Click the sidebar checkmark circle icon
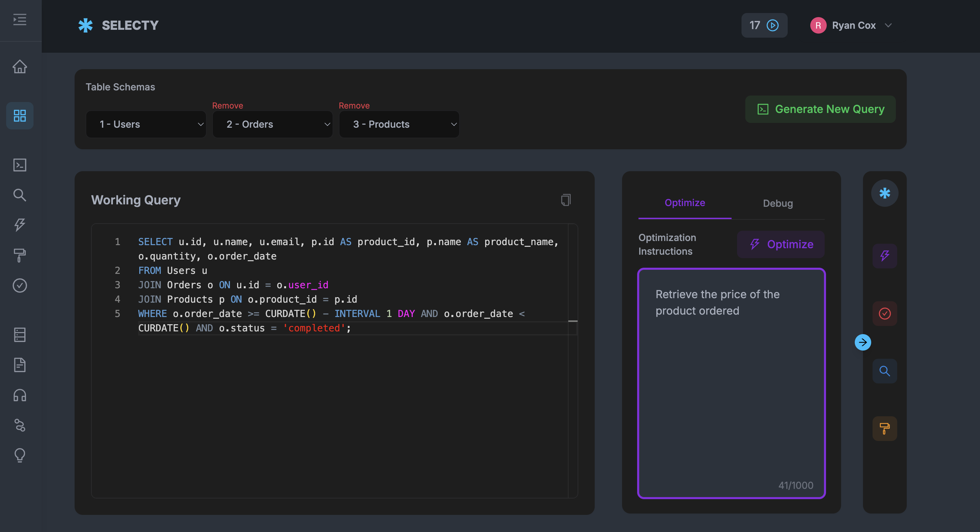 coord(20,286)
